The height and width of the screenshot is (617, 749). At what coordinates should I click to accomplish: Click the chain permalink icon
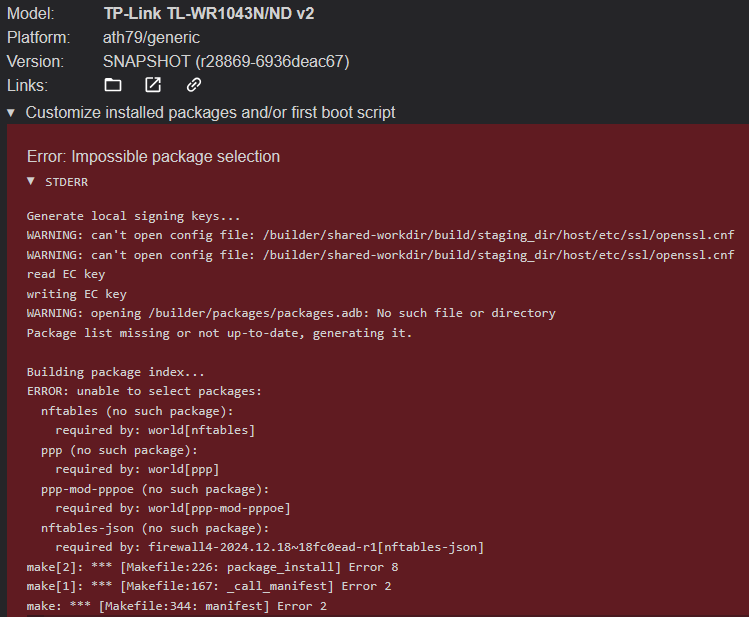click(193, 85)
